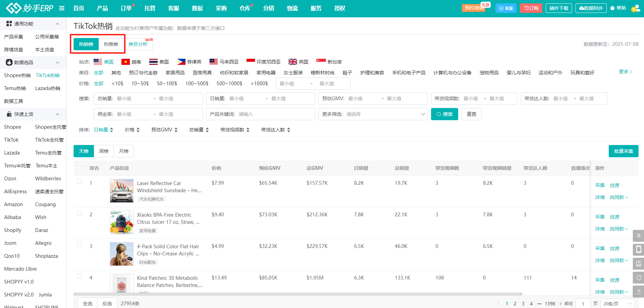Screen dimensions: 644x308
Task: Expand 找同款 for Laser Sunshade row
Action: [619, 197]
